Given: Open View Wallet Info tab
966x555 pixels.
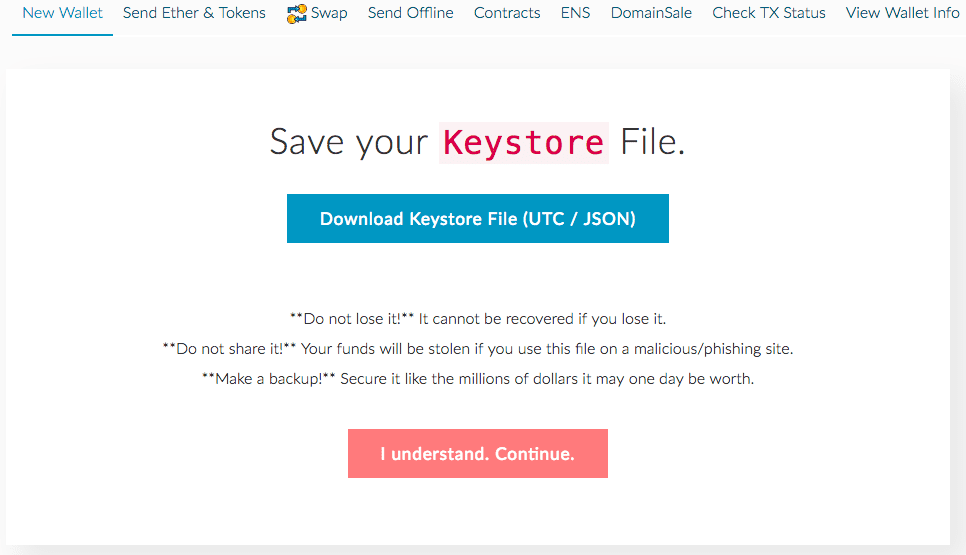Looking at the screenshot, I should click(x=903, y=13).
